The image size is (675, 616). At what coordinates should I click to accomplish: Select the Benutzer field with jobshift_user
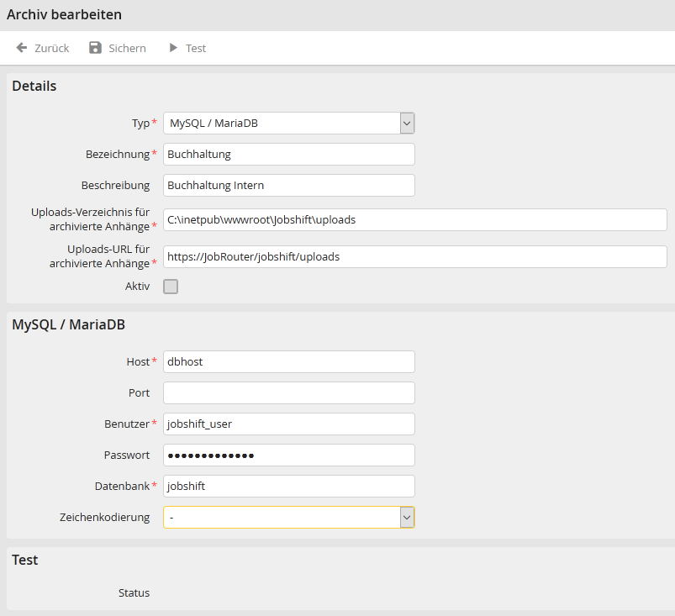coord(288,424)
